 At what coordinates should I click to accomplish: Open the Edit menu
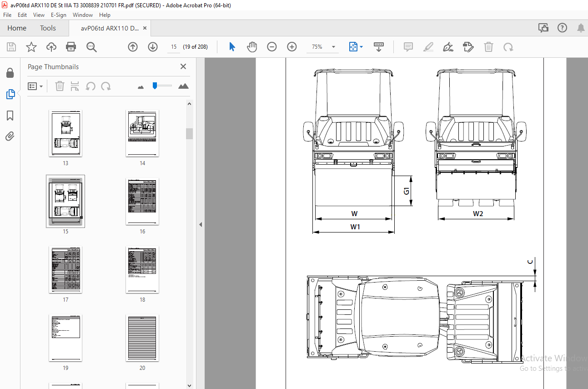click(22, 15)
